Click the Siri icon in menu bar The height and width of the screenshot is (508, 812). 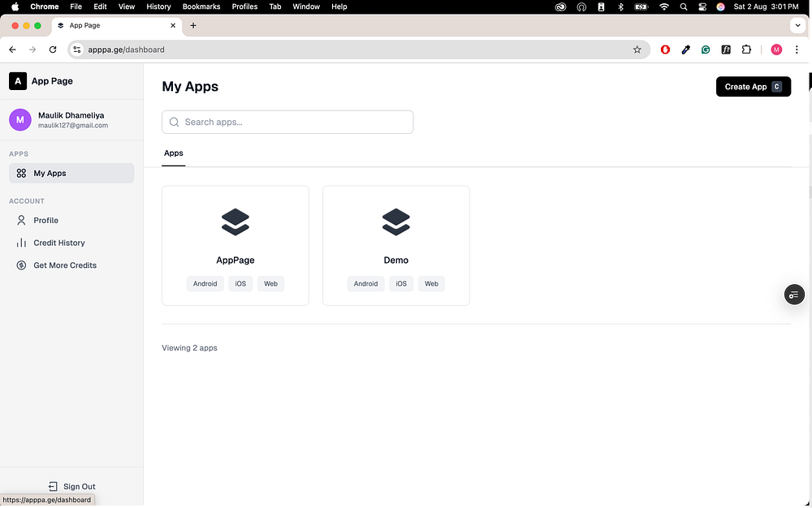[x=720, y=6]
